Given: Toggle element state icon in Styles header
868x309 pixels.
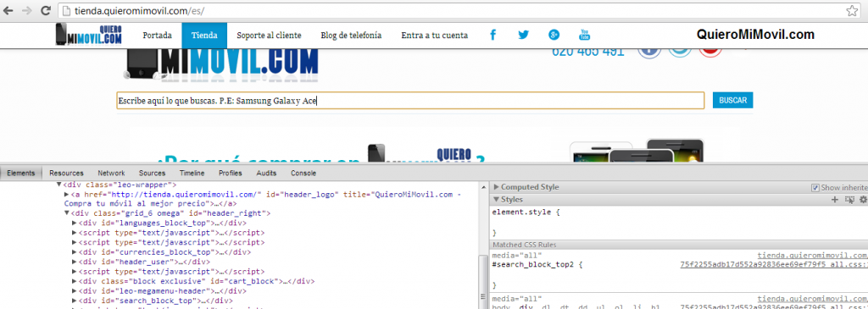Looking at the screenshot, I should [849, 200].
